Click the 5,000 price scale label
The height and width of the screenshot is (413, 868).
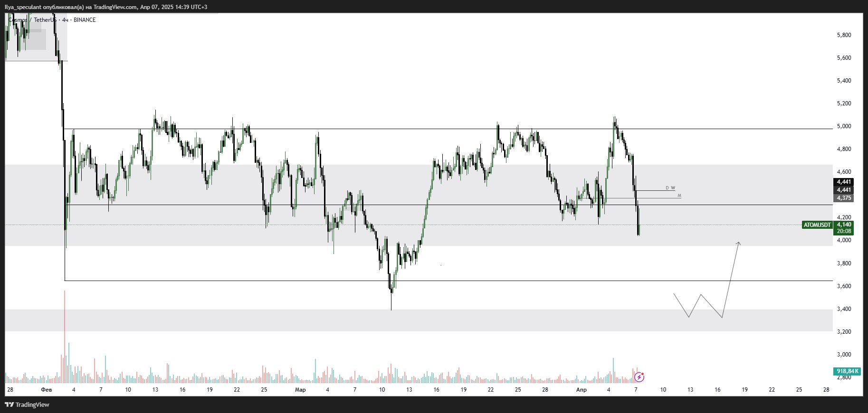tap(844, 126)
